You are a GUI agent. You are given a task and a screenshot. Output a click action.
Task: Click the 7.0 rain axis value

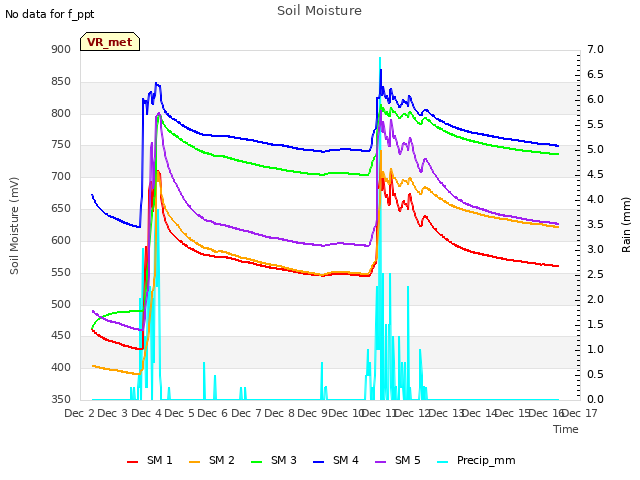click(595, 49)
